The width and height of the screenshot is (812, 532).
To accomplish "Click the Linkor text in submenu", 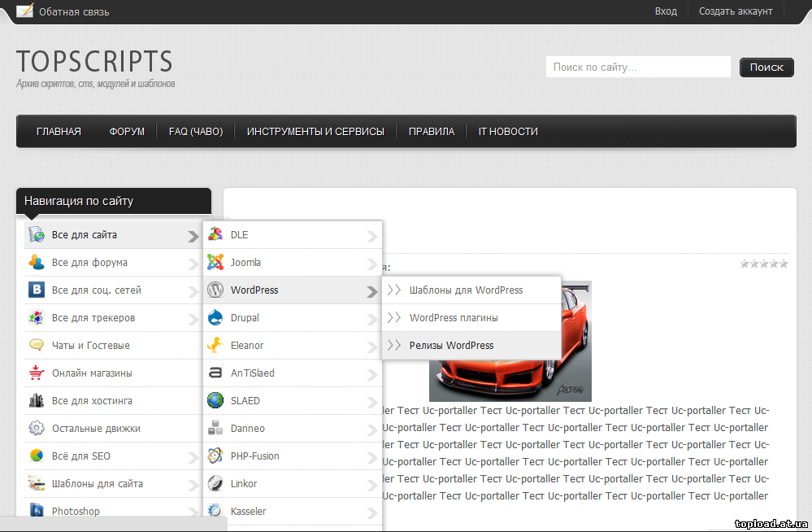I will click(x=243, y=483).
